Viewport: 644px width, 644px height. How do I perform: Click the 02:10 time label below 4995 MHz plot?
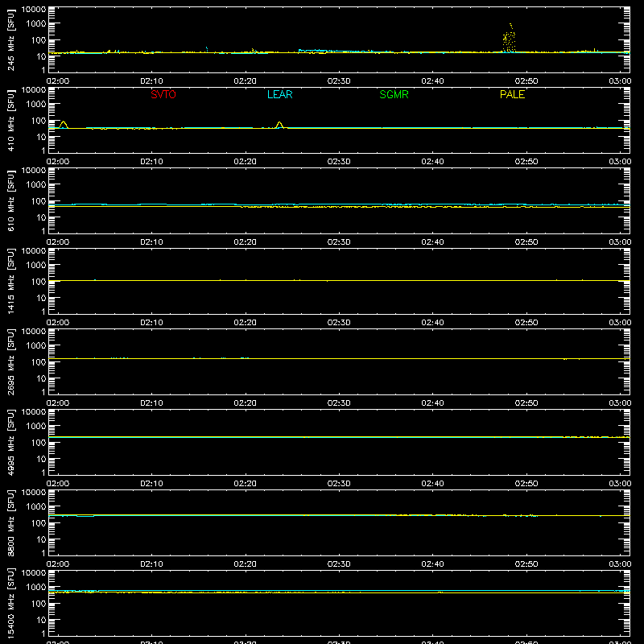click(x=151, y=484)
